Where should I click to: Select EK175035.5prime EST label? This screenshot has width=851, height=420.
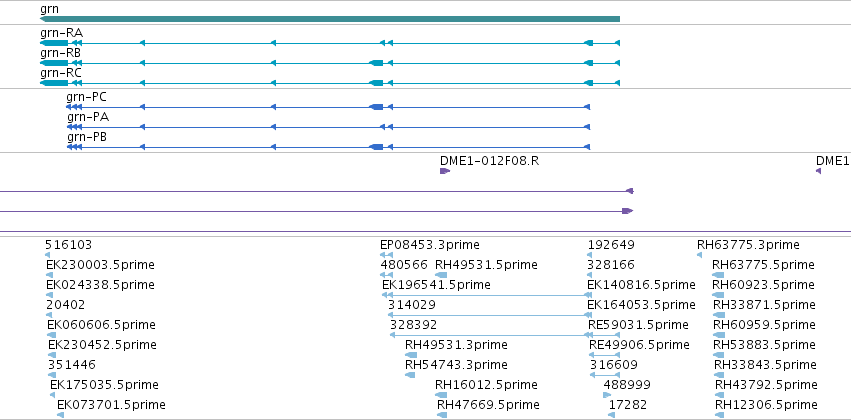[104, 385]
